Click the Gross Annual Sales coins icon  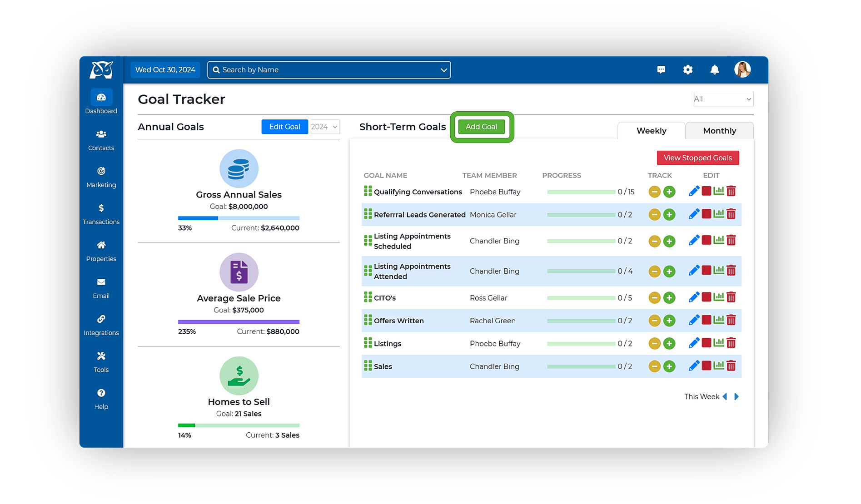click(x=239, y=168)
